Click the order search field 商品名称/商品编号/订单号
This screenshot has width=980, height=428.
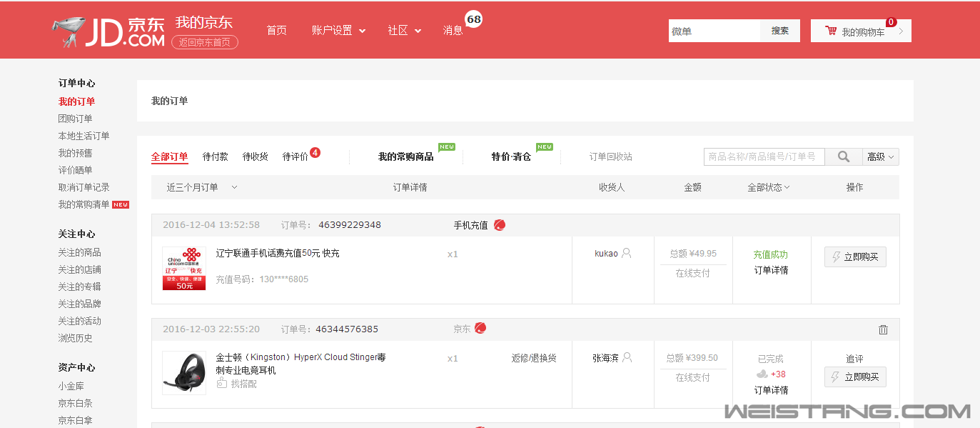[x=764, y=156]
